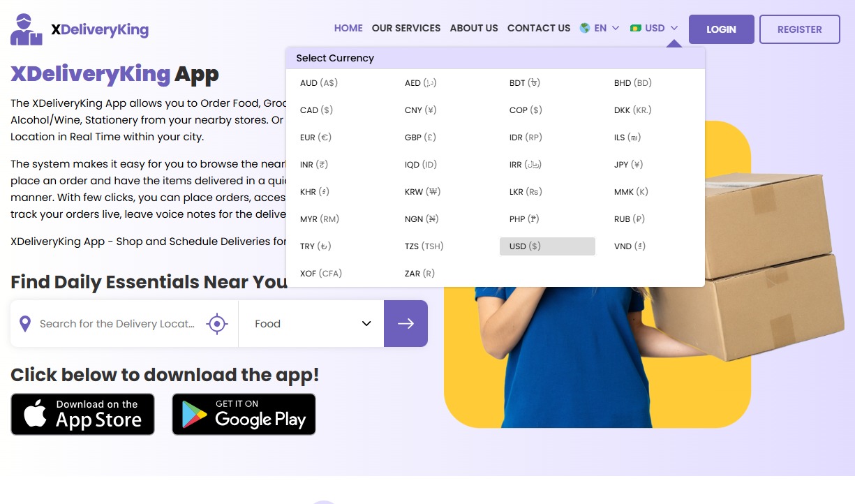The image size is (855, 504).
Task: Click the Register button
Action: point(799,29)
